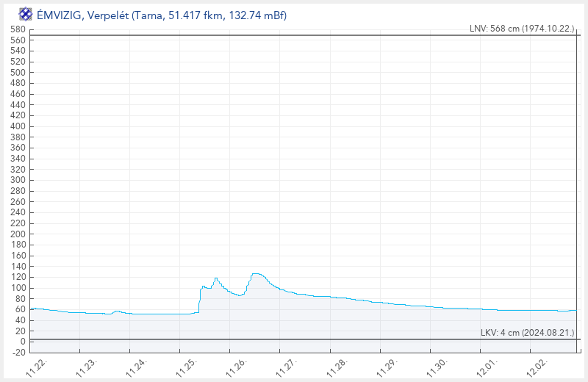Click the LKV: 4 cm record label
The image size is (588, 382).
click(527, 333)
